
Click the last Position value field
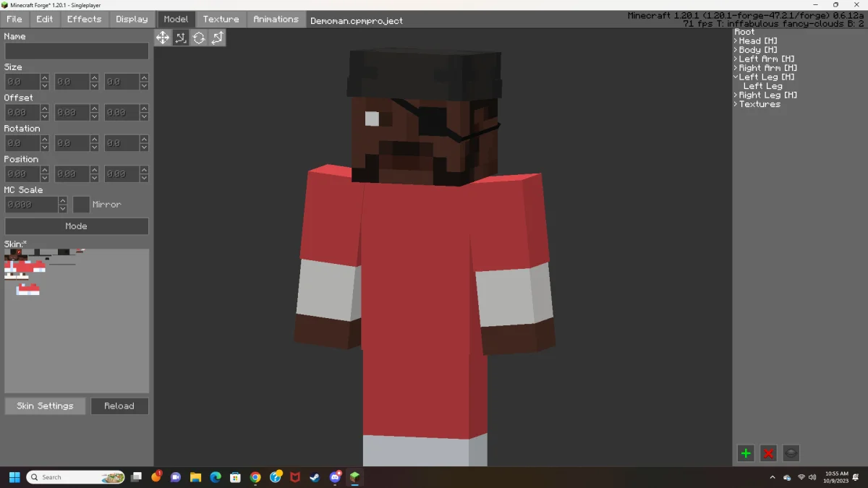coord(122,174)
